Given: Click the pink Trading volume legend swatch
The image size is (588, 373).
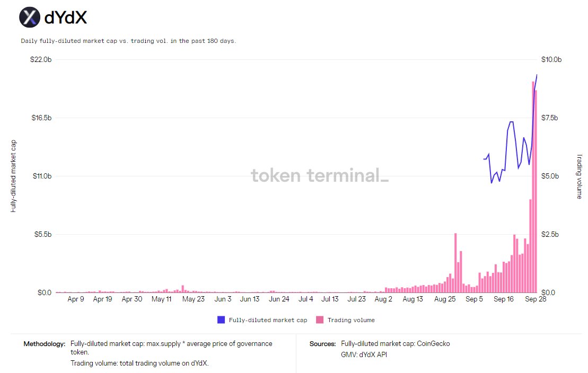Looking at the screenshot, I should [320, 320].
